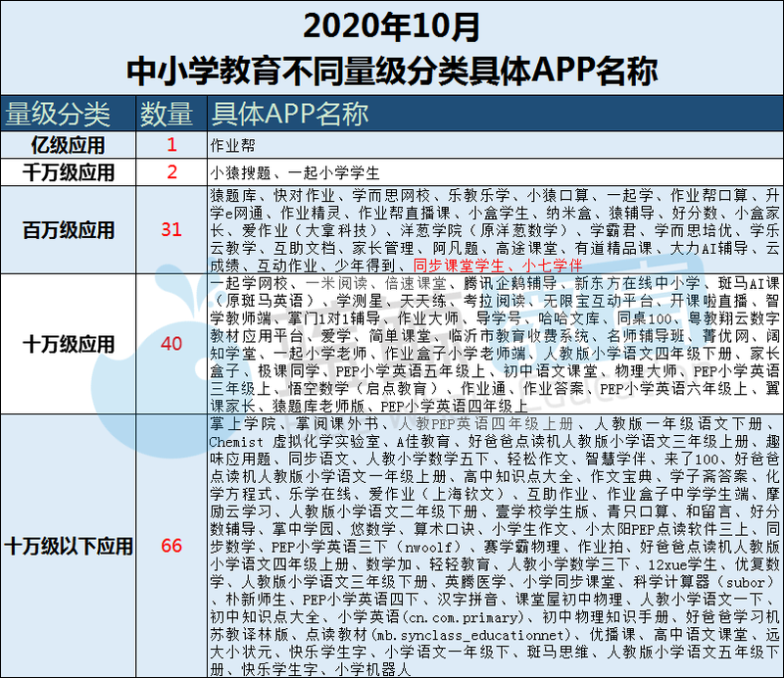
Task: Select the subtitle "中小学教育不同量级分类具体APP名称"
Action: [392, 71]
